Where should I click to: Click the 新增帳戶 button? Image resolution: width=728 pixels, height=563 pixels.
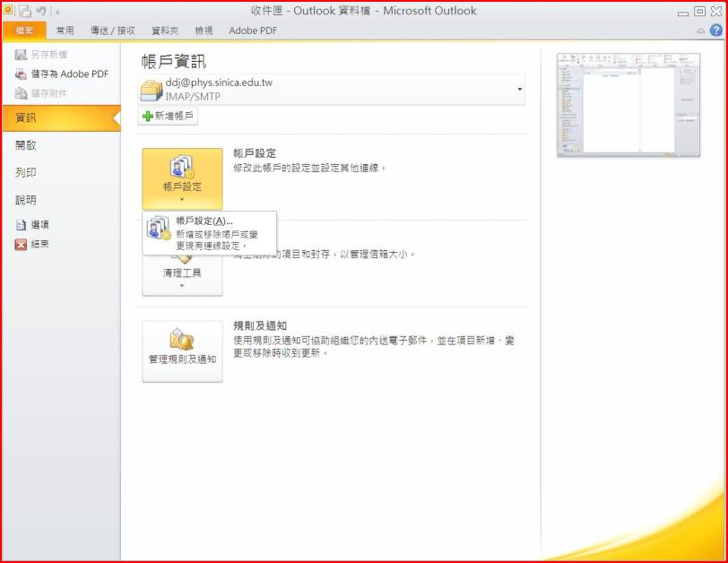coord(168,116)
